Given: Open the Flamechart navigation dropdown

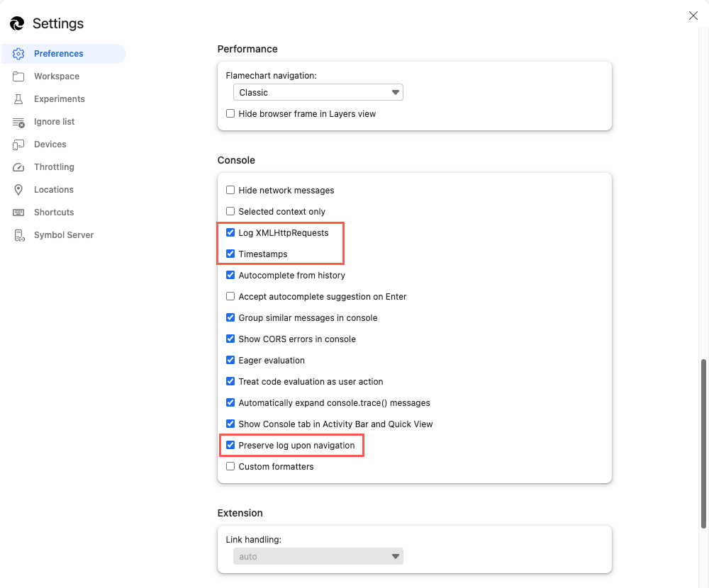Looking at the screenshot, I should click(x=318, y=92).
